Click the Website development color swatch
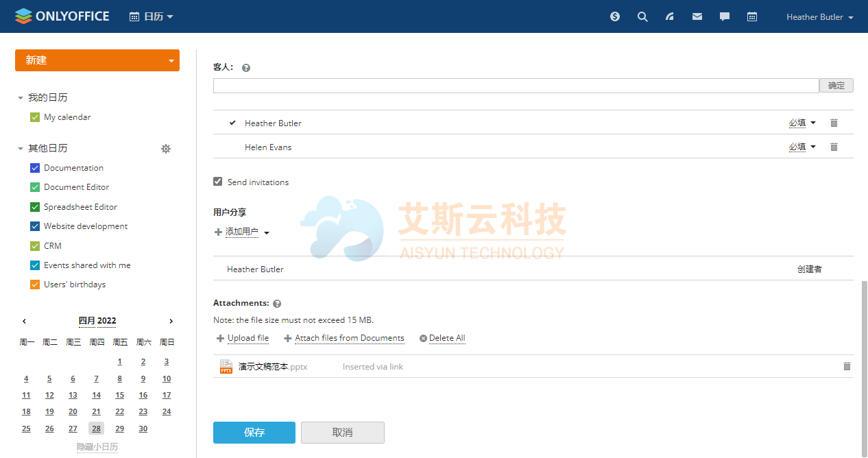868x458 pixels. point(35,226)
